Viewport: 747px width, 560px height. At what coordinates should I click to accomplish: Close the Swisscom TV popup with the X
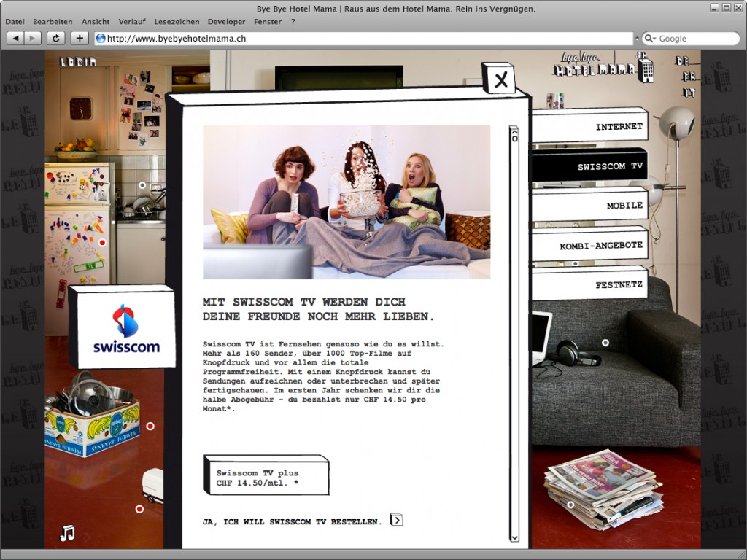pos(500,79)
